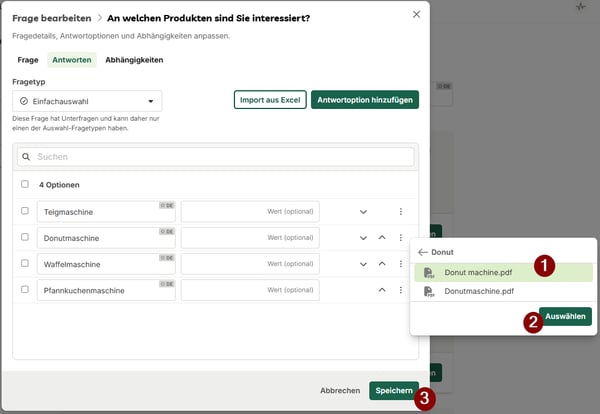600x414 pixels.
Task: Click the Speichern button
Action: click(x=394, y=391)
